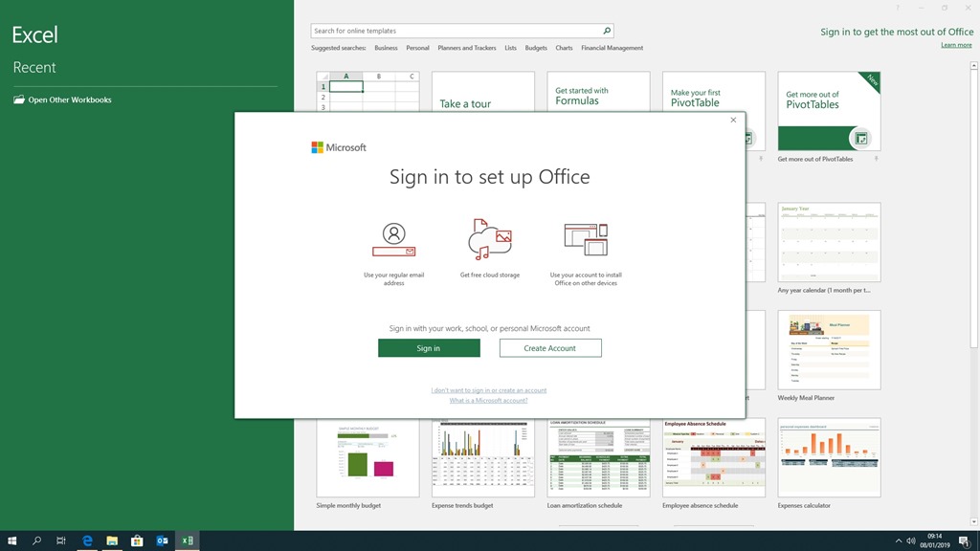Click the Learn more link

pos(956,45)
